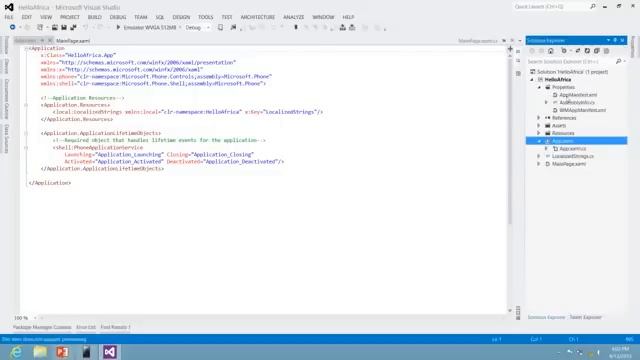Click the Visual Studio logo in title bar
The height and width of the screenshot is (360, 640).
click(x=9, y=7)
